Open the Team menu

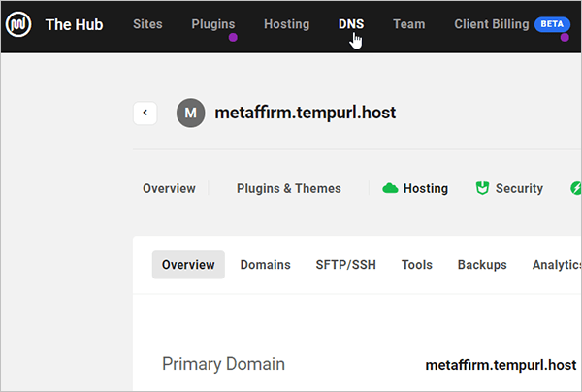point(409,24)
